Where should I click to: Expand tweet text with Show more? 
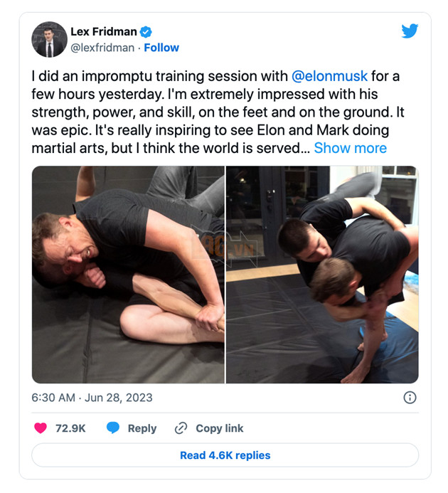click(351, 148)
